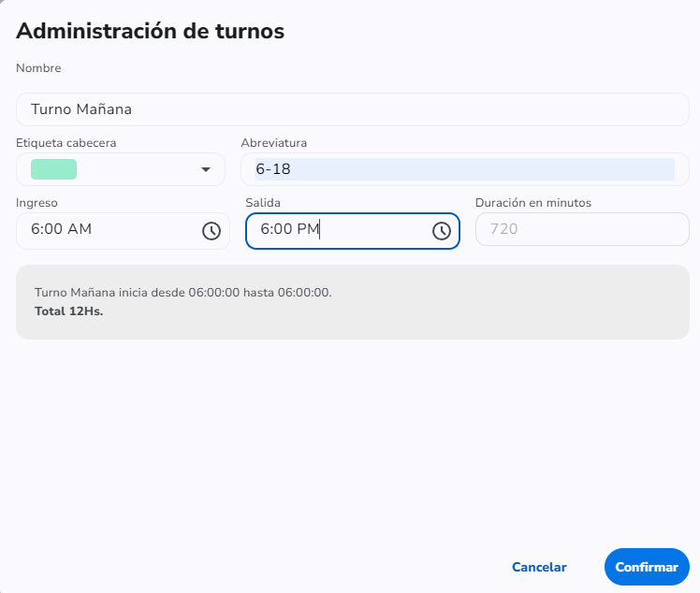Focus the Abreviatura field showing 6-18

465,169
